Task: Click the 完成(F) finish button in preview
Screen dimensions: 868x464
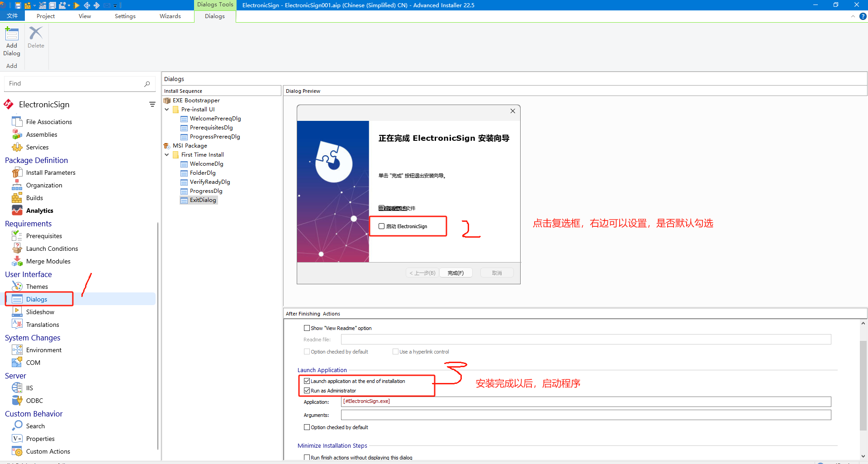Action: point(455,273)
